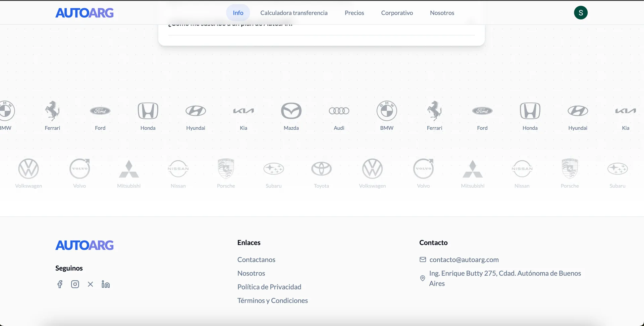This screenshot has width=644, height=326.
Task: Open the Corporativo tab
Action: click(397, 13)
